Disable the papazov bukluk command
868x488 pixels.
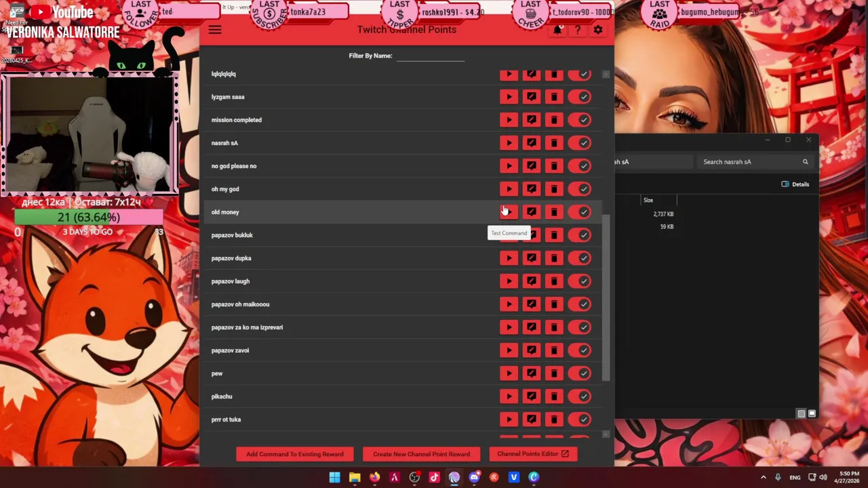click(x=580, y=235)
